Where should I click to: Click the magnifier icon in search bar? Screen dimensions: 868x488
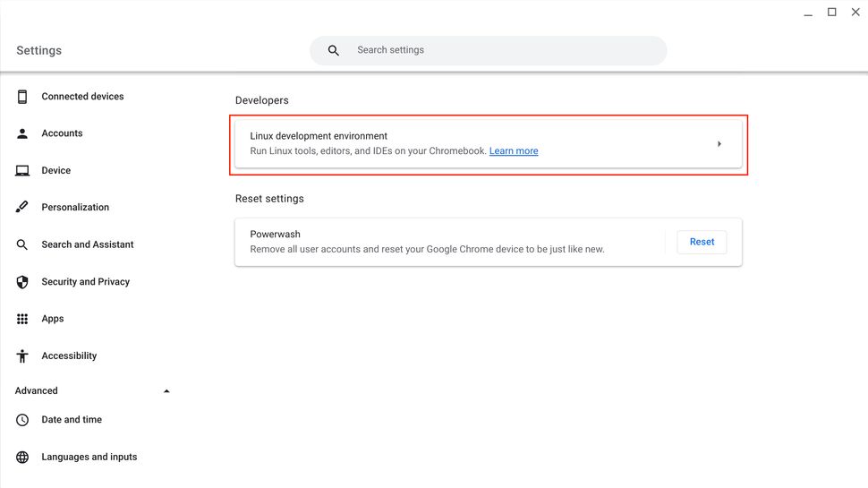coord(334,51)
